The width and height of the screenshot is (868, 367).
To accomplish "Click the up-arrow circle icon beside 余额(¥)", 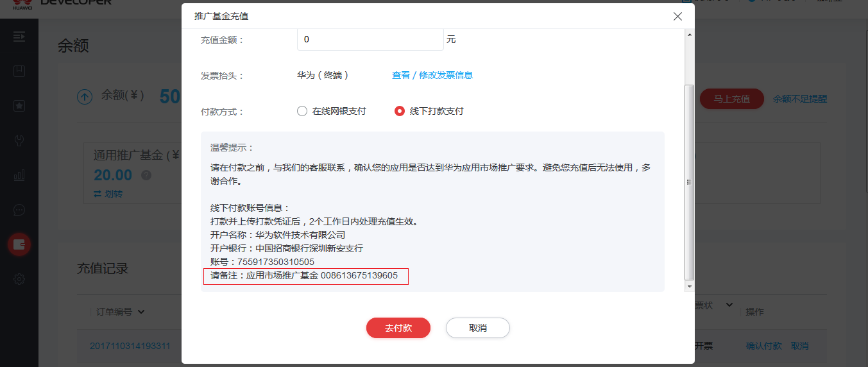I will pyautogui.click(x=84, y=97).
